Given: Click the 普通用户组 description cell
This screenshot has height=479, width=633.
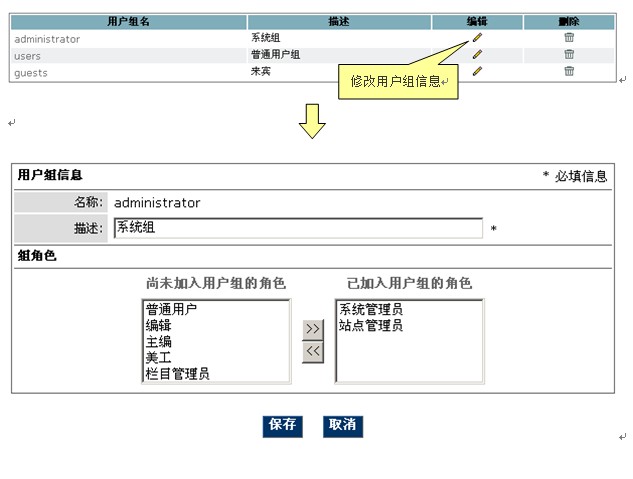Looking at the screenshot, I should pyautogui.click(x=275, y=54).
